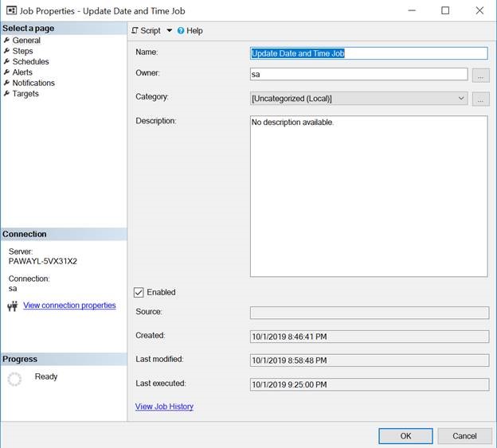The width and height of the screenshot is (497, 448).
Task: Click the wrench icon next to Targets
Action: coord(7,94)
